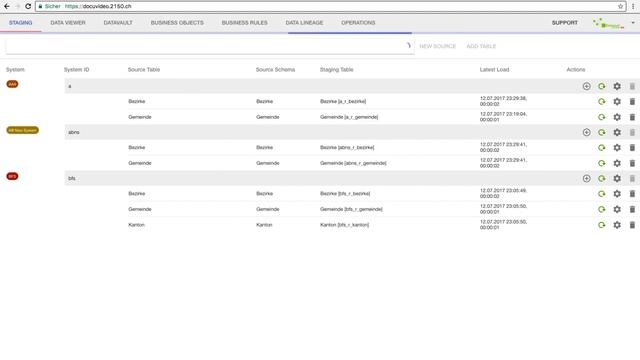Click the Add Table button
Image resolution: width=640 pixels, height=360 pixels.
[481, 46]
